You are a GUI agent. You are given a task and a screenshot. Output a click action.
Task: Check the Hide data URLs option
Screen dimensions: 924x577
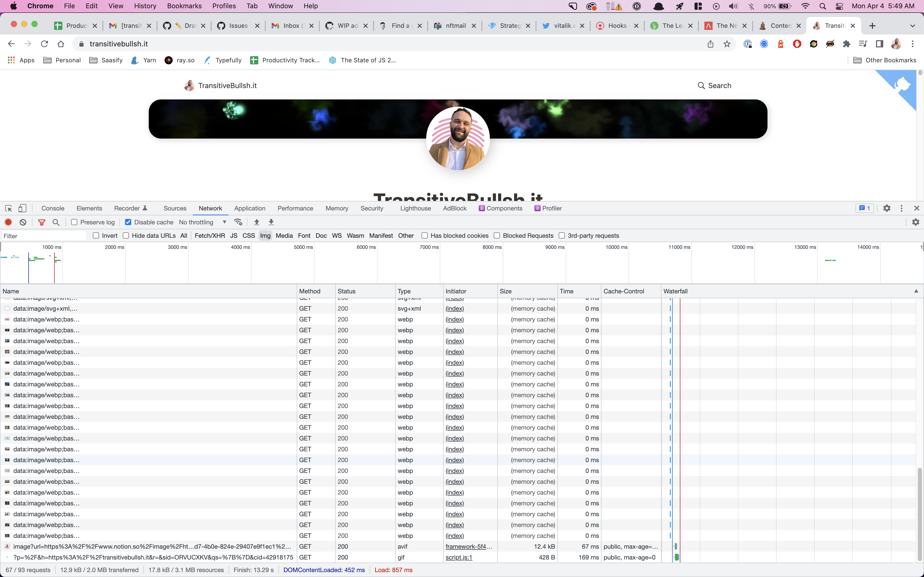click(126, 235)
